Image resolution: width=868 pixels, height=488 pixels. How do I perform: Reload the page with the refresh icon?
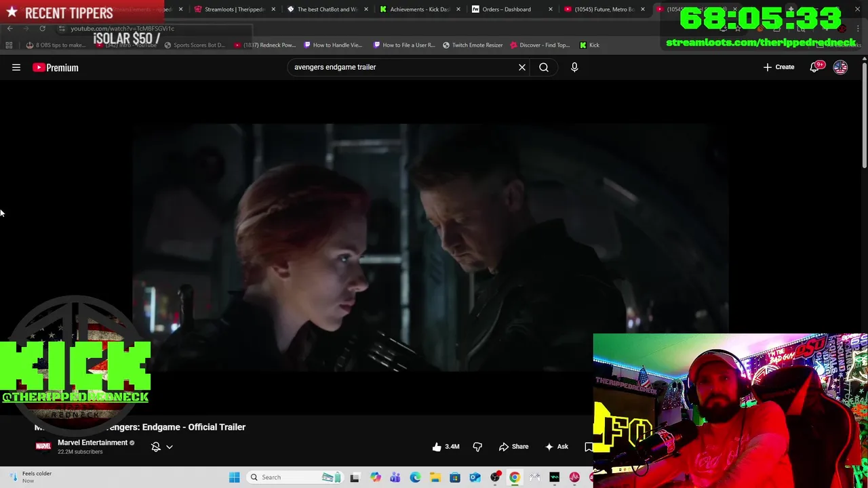click(42, 28)
